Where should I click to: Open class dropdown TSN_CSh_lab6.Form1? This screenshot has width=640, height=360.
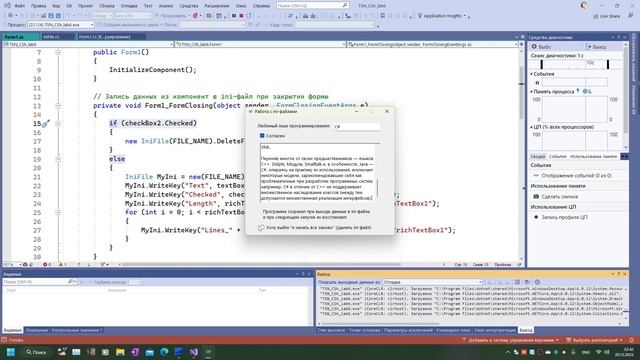(x=260, y=44)
